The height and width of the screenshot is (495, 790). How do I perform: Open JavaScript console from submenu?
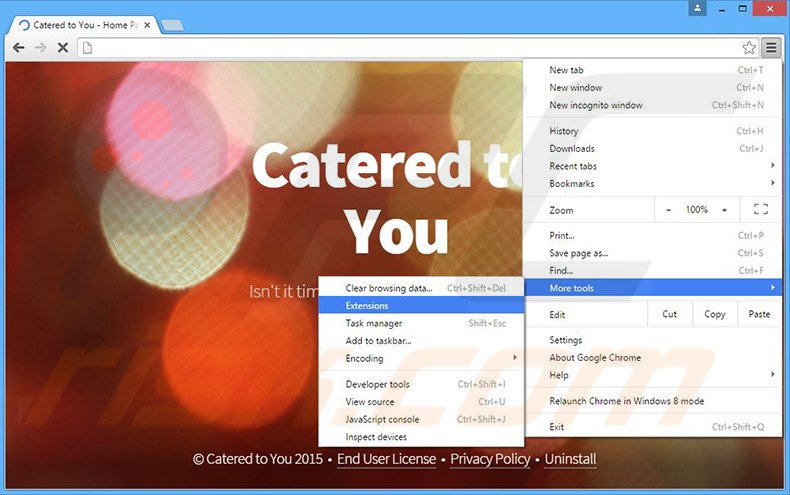pos(422,419)
